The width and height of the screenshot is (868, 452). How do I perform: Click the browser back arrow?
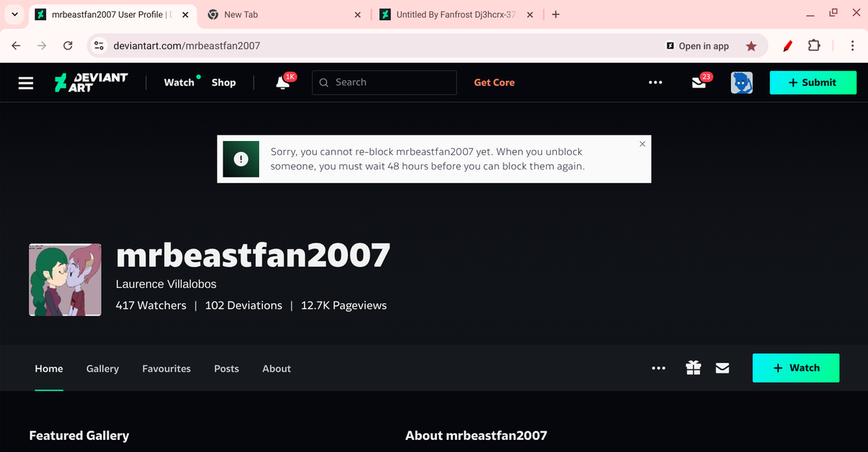click(16, 45)
